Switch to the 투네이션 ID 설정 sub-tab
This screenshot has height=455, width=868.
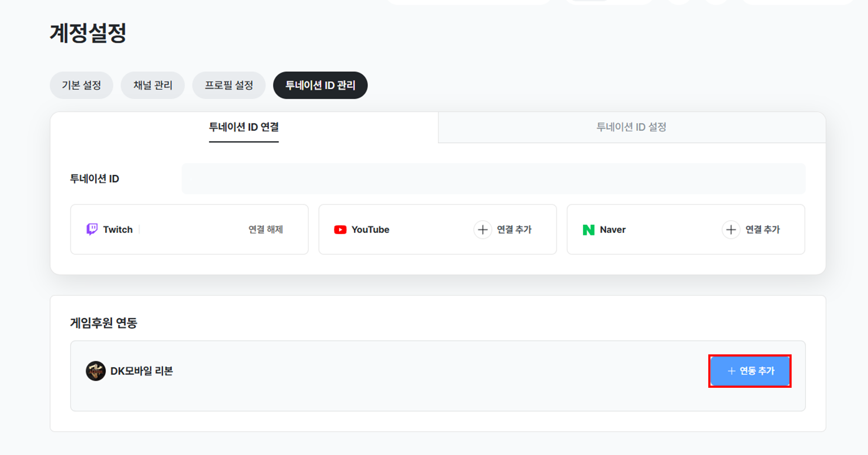tap(631, 127)
